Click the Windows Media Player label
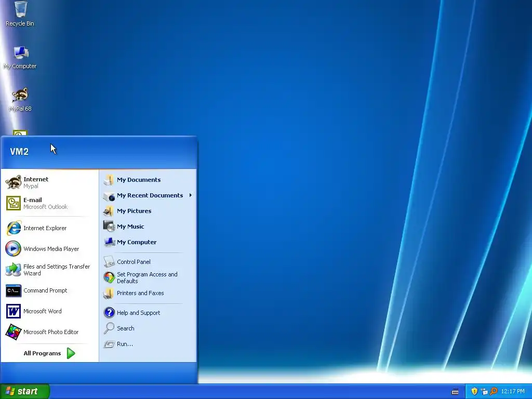532x399 pixels. pos(51,249)
